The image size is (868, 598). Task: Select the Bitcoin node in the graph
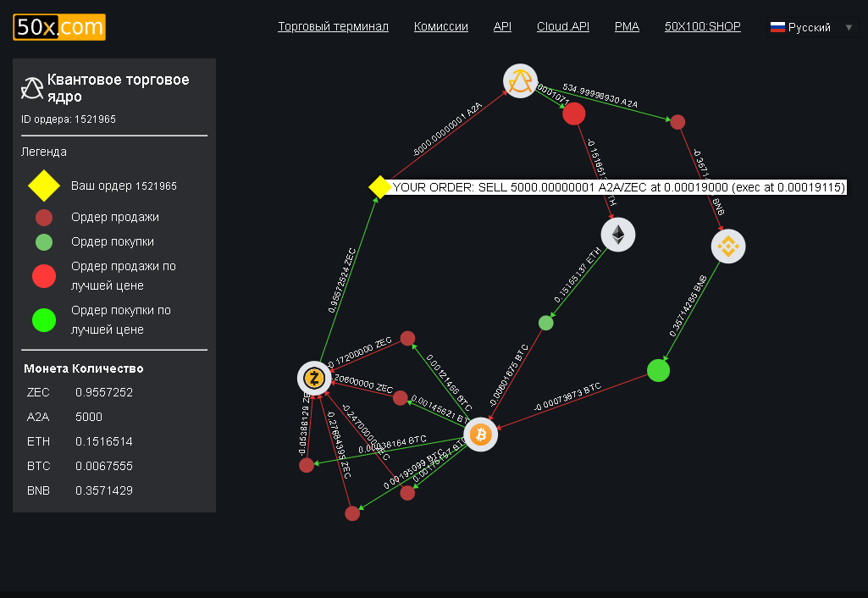(480, 435)
